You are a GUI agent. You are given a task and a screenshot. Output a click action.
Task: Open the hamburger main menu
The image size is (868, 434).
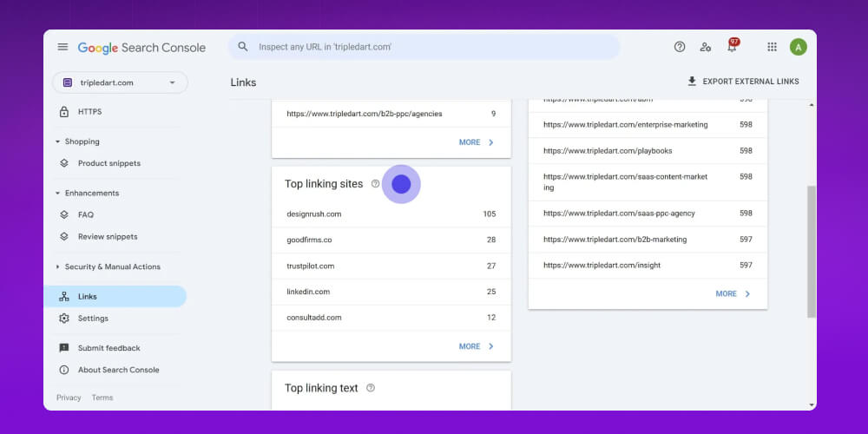tap(62, 47)
